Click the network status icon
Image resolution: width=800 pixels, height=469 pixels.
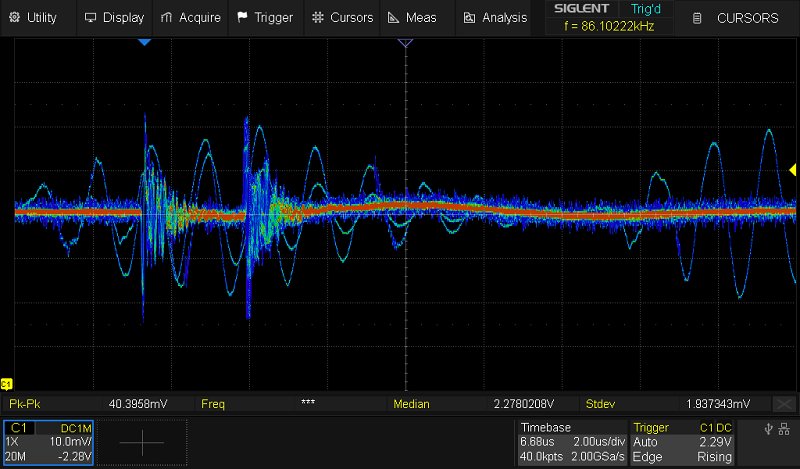(x=786, y=431)
